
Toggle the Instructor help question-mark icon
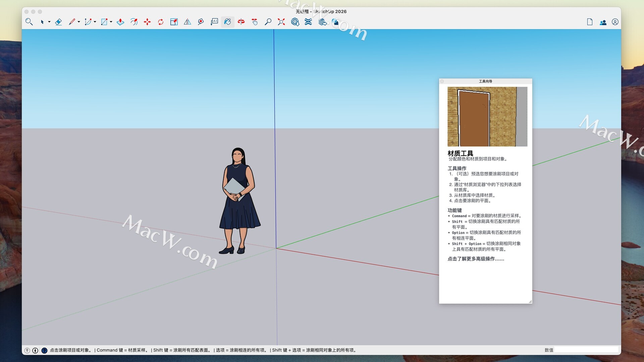point(44,350)
